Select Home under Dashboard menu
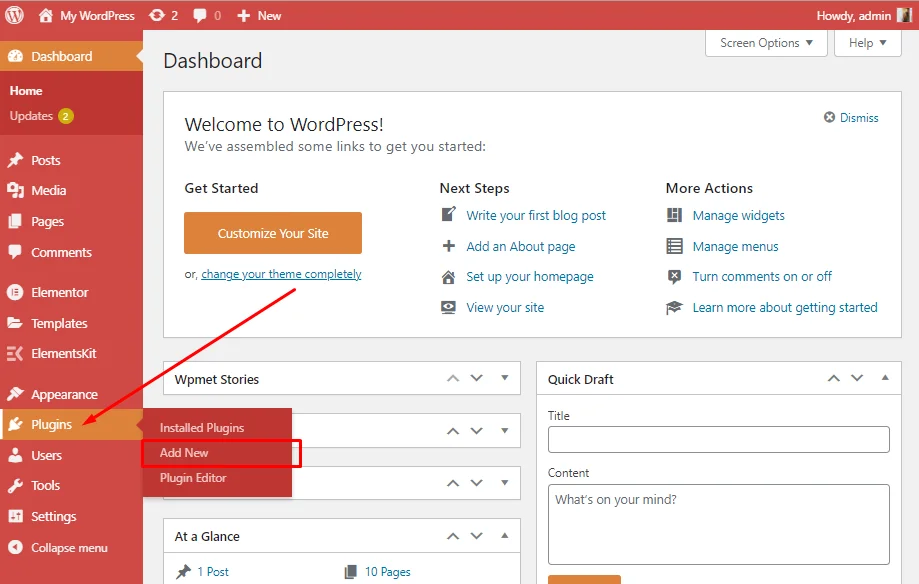Image resolution: width=919 pixels, height=584 pixels. coord(26,91)
